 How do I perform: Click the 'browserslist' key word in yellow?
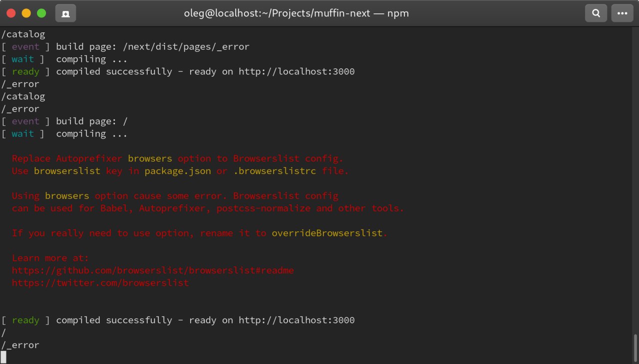pos(67,171)
